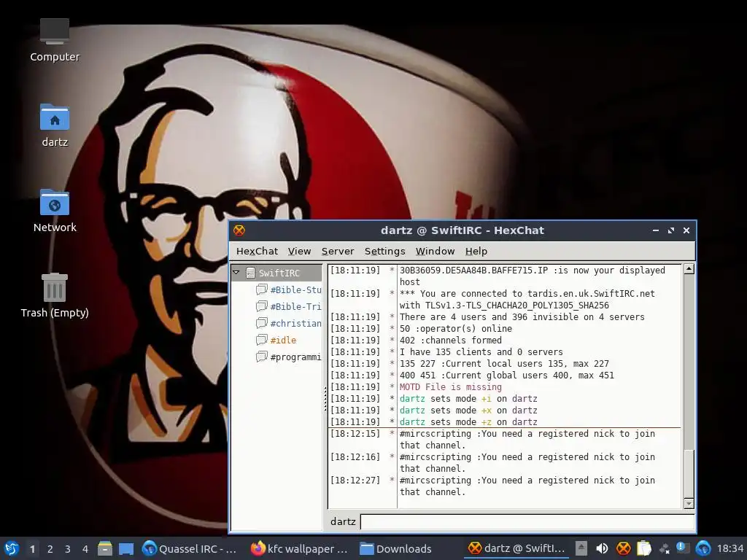Click the network connection tray icon

tap(664, 549)
